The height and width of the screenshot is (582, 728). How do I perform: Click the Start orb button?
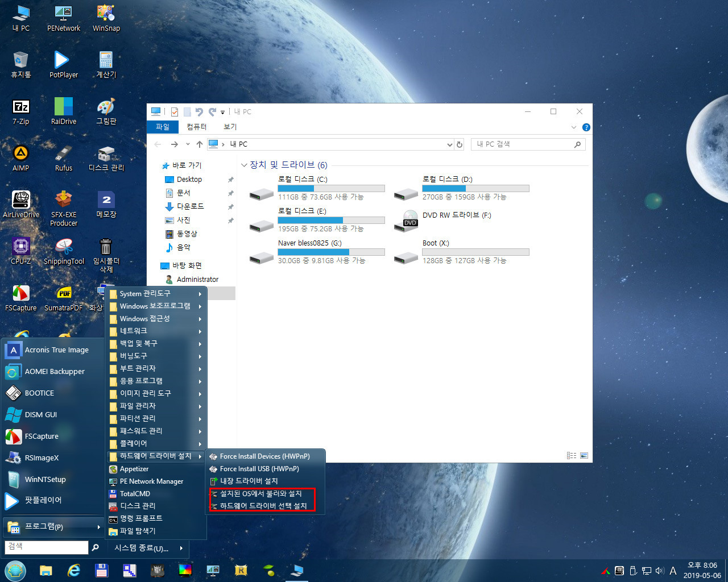[x=15, y=571]
